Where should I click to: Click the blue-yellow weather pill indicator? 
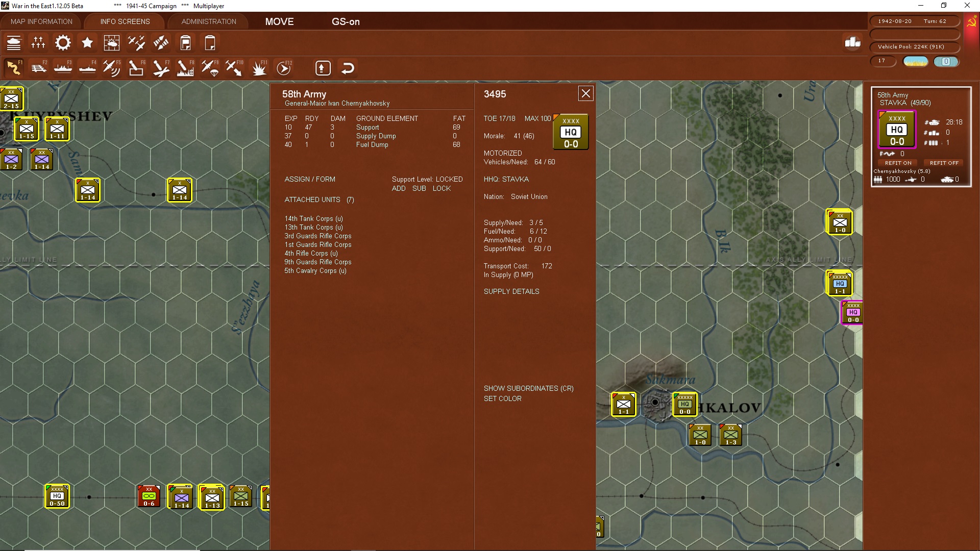[915, 61]
